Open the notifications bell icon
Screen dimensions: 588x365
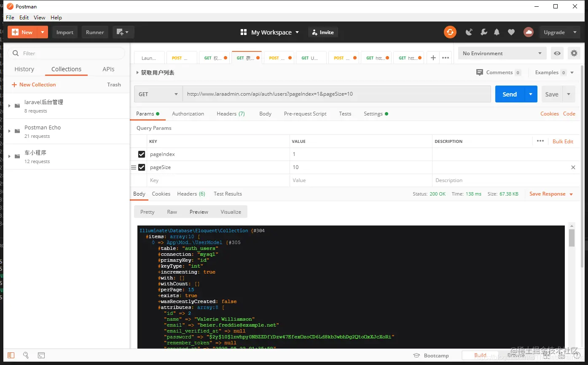497,32
